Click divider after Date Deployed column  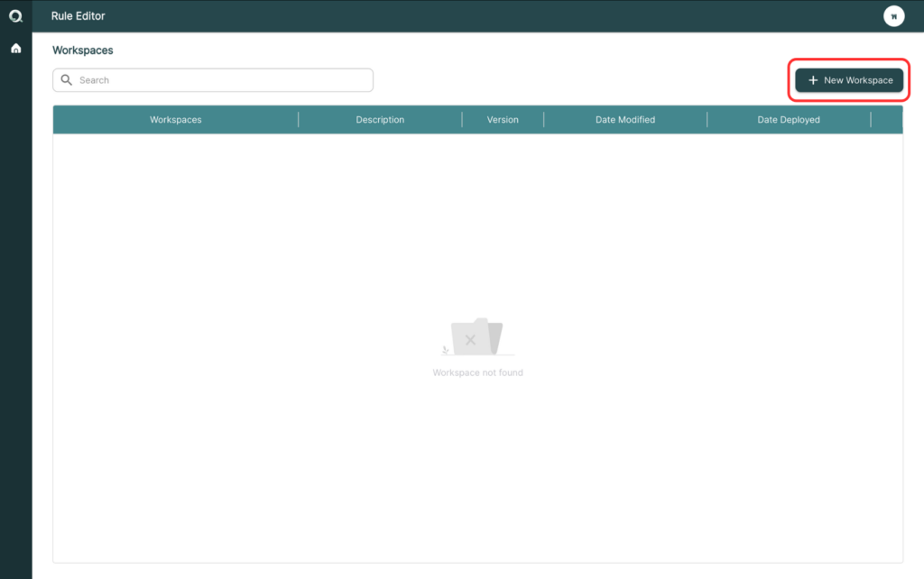(871, 120)
